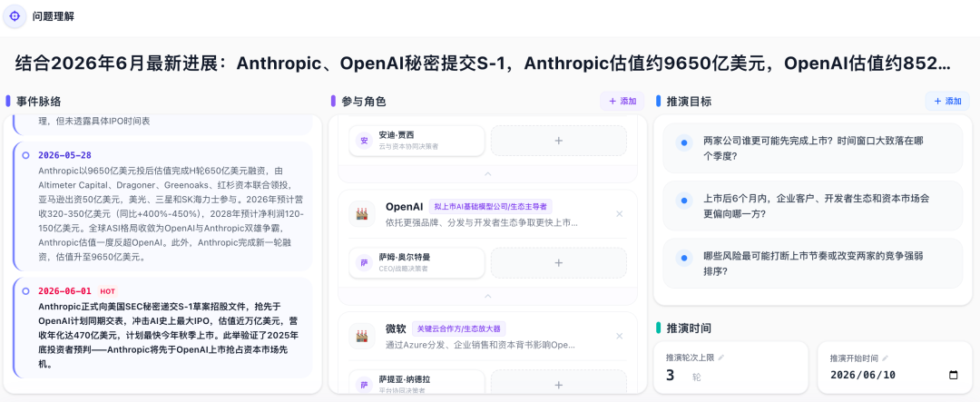Click the OpenAI description 依托更强品牌
This screenshot has height=402, width=980.
coord(482,222)
